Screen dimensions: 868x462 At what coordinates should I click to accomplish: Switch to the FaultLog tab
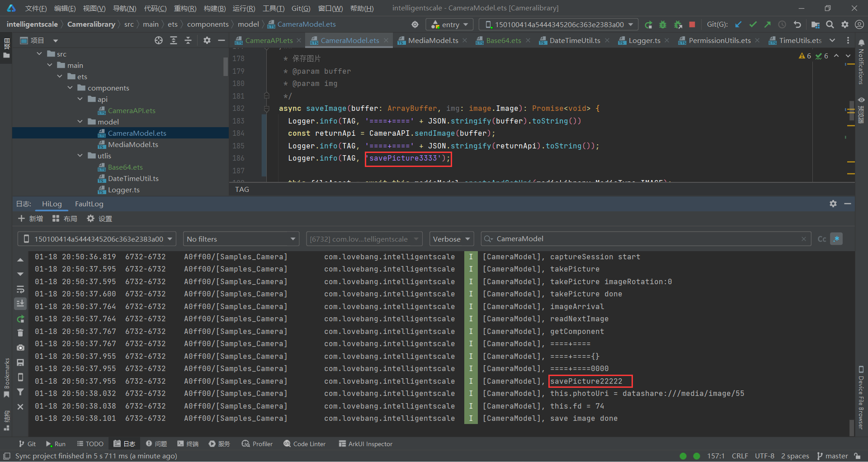click(x=89, y=204)
